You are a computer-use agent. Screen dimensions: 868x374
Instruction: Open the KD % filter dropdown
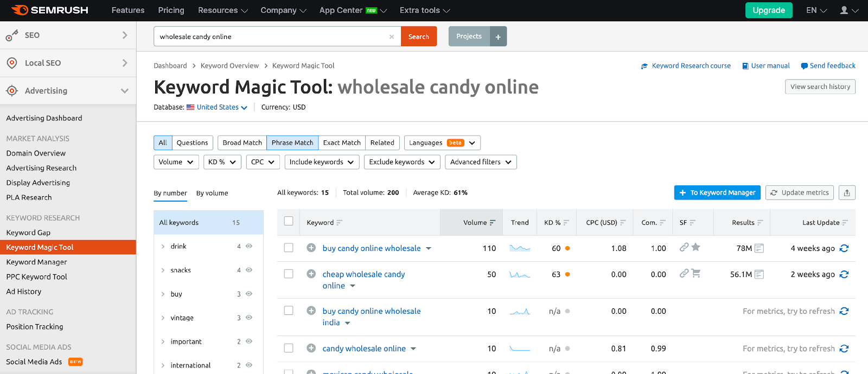pyautogui.click(x=222, y=162)
